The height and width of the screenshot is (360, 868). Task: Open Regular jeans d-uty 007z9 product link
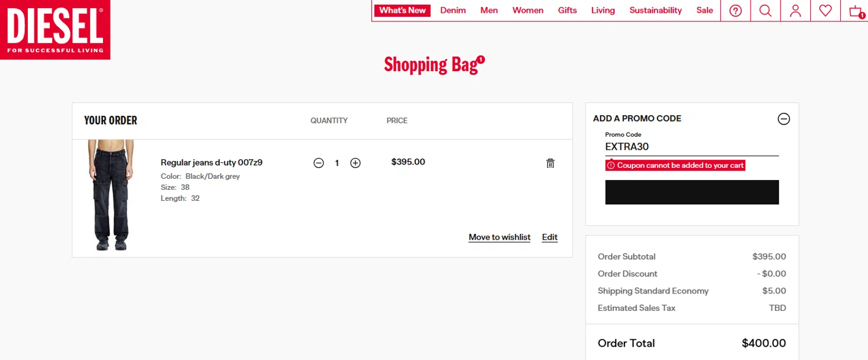pos(212,163)
